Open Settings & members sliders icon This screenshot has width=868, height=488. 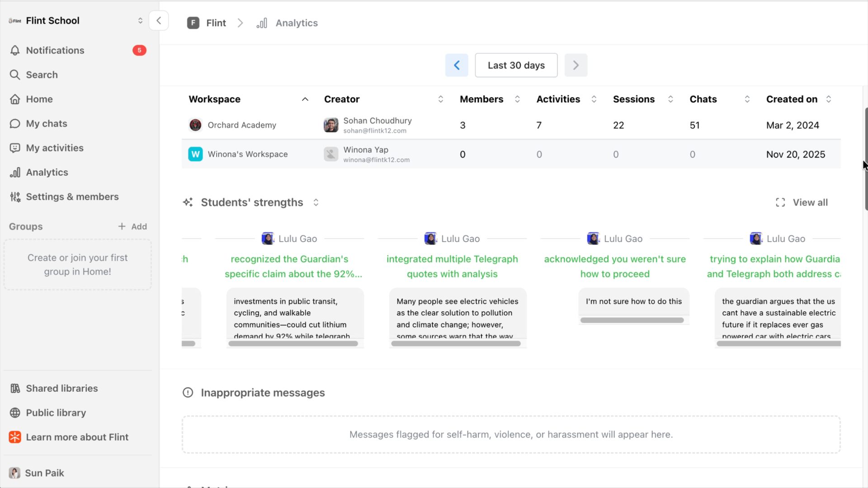[x=15, y=197]
